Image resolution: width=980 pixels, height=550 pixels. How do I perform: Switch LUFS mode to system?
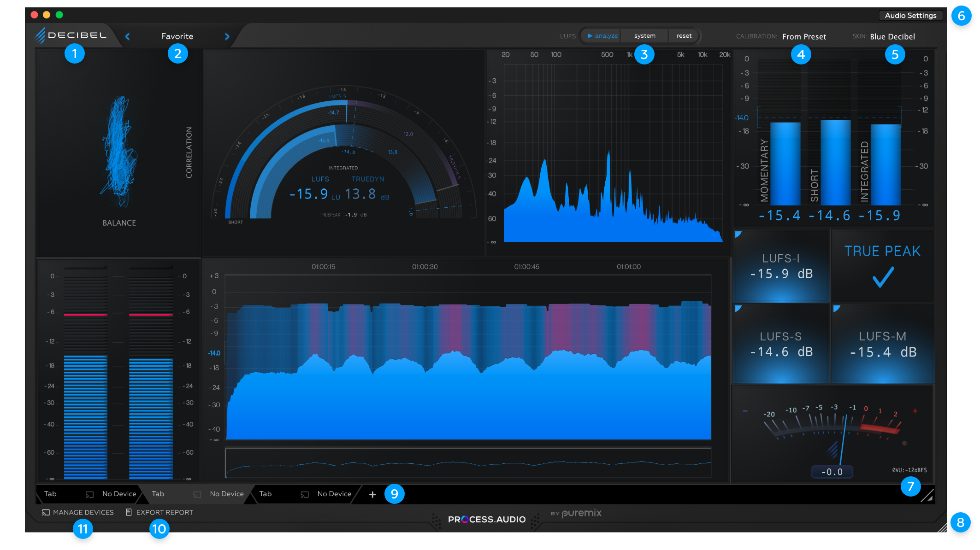644,36
